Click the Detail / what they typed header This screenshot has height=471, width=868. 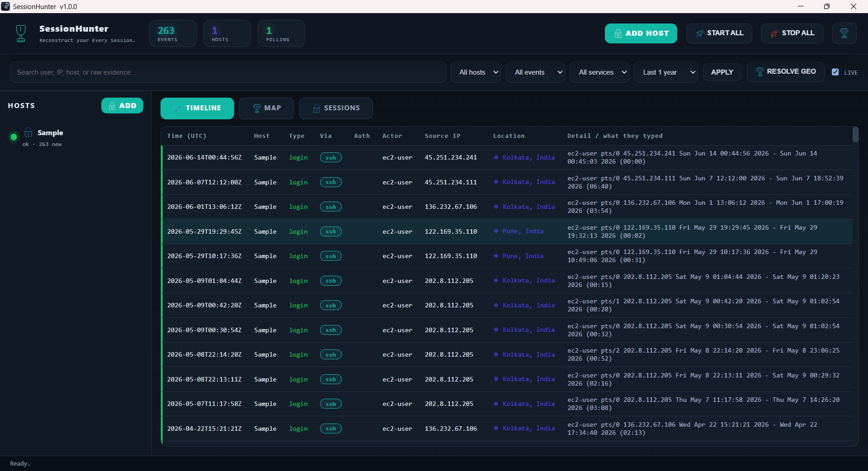point(615,136)
